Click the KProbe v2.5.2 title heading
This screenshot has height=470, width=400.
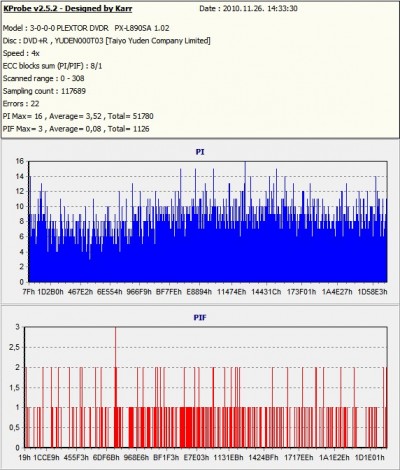point(68,9)
